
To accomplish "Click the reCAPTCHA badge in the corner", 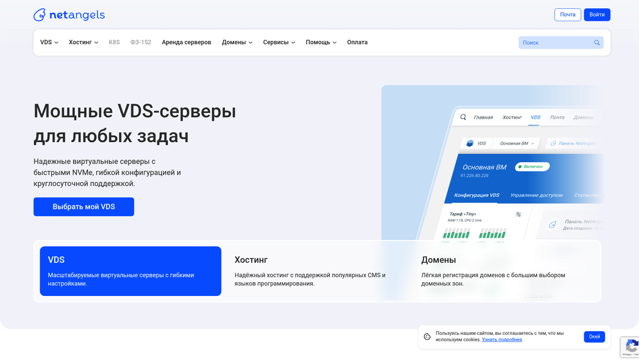I will pyautogui.click(x=632, y=347).
